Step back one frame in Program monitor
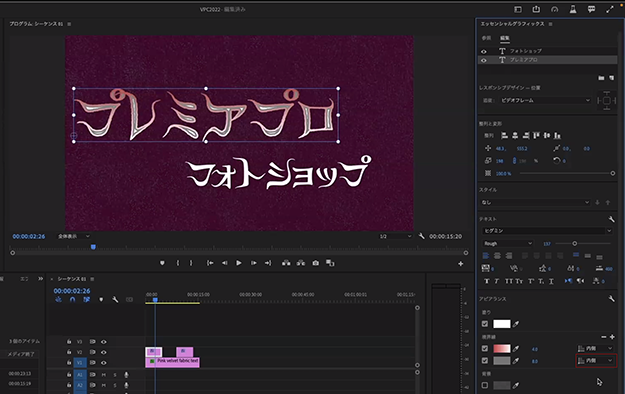 (x=225, y=263)
